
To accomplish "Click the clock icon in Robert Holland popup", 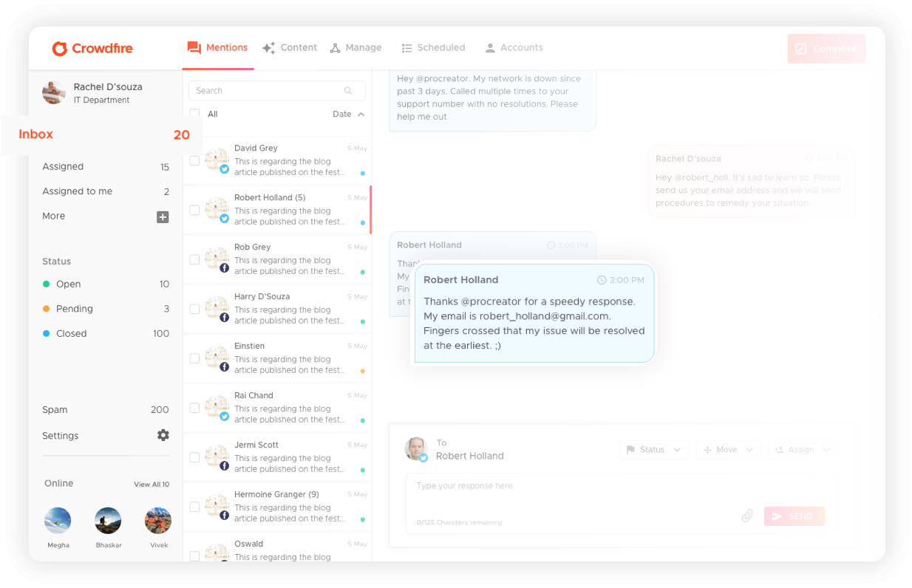I will (x=602, y=281).
